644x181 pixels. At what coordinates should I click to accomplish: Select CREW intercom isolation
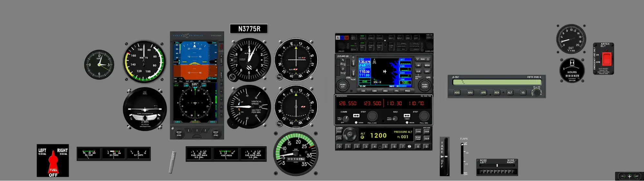coord(414,49)
